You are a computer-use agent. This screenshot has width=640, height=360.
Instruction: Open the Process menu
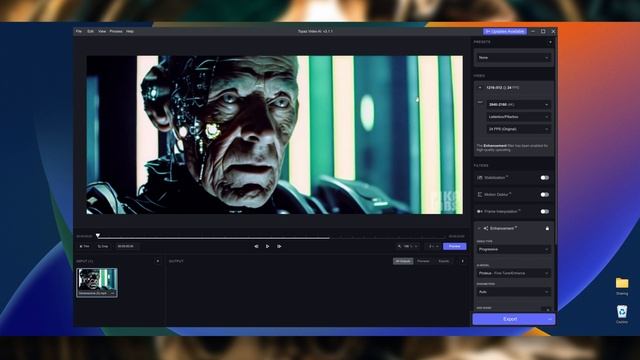[116, 31]
